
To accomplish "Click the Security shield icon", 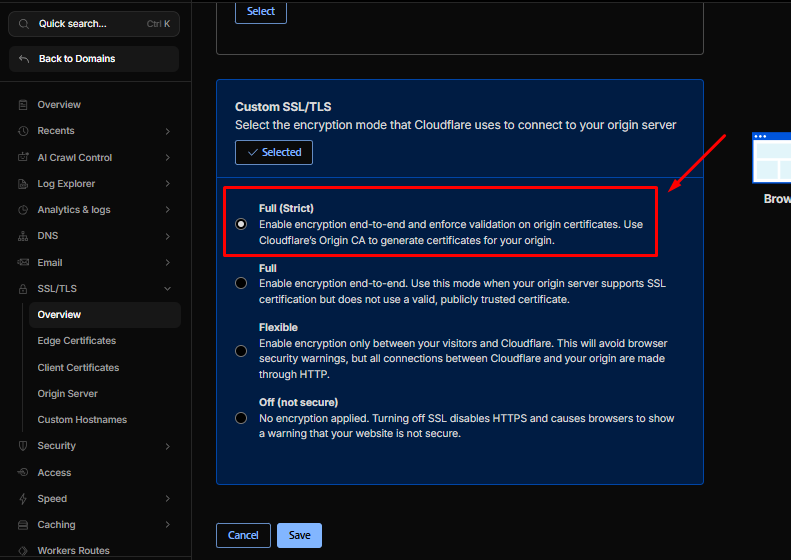I will [x=23, y=446].
